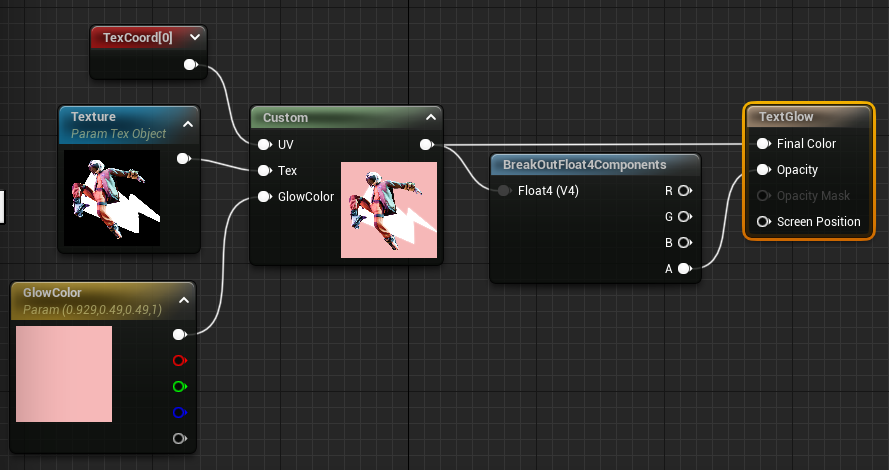The image size is (889, 470).
Task: Click the TexCoord[0] output pin
Action: [x=190, y=65]
